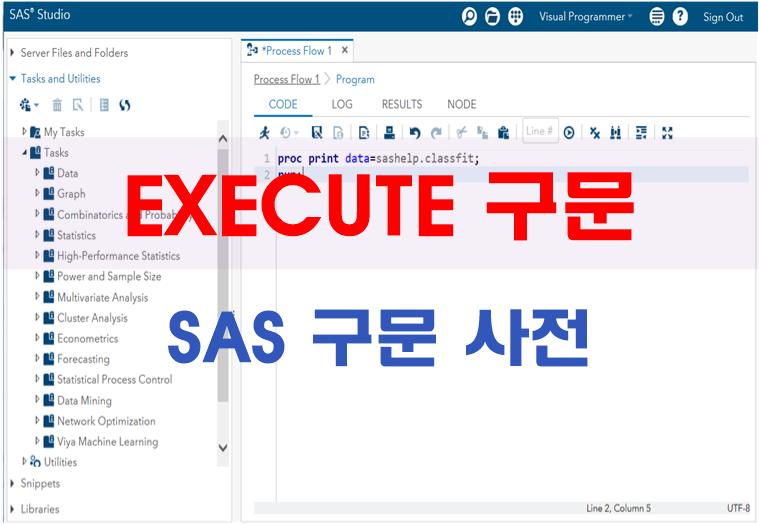759x524 pixels.
Task: Select Viya Machine Learning category
Action: (107, 442)
